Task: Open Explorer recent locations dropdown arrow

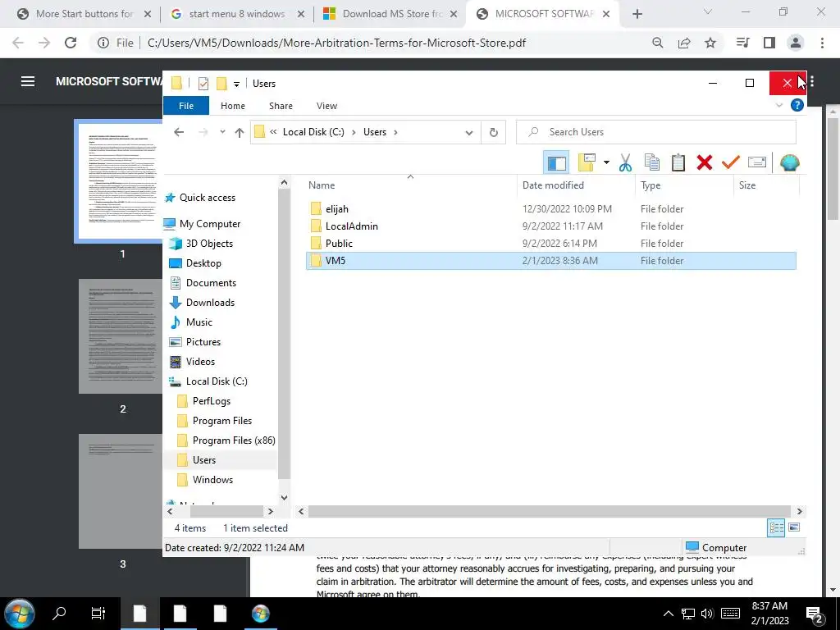Action: [x=222, y=132]
